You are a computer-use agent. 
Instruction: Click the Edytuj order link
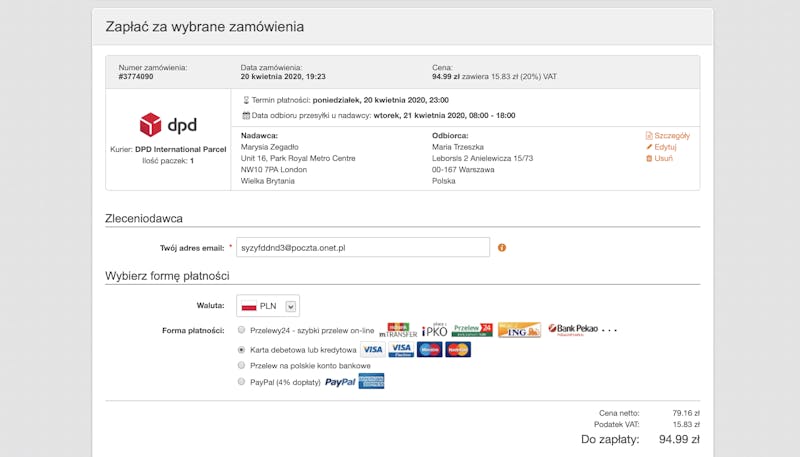coord(661,147)
